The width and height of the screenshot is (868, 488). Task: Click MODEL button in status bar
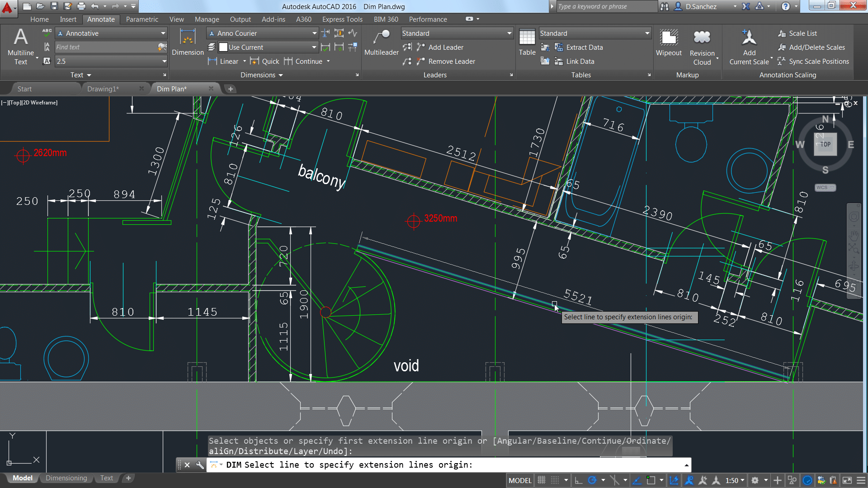[520, 480]
